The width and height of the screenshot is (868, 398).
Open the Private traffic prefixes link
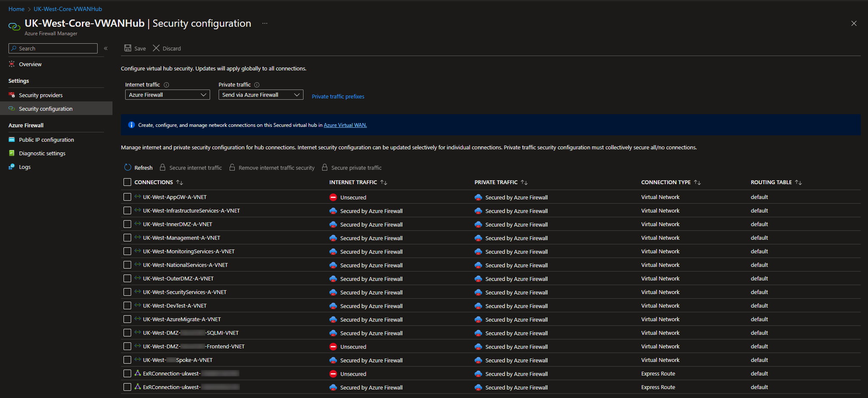[338, 96]
